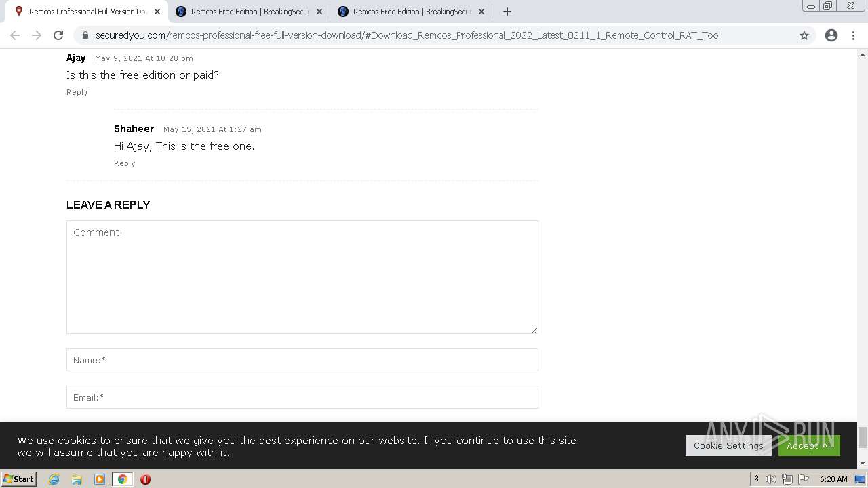
Task: Open the Chrome profile avatar menu
Action: tap(831, 35)
